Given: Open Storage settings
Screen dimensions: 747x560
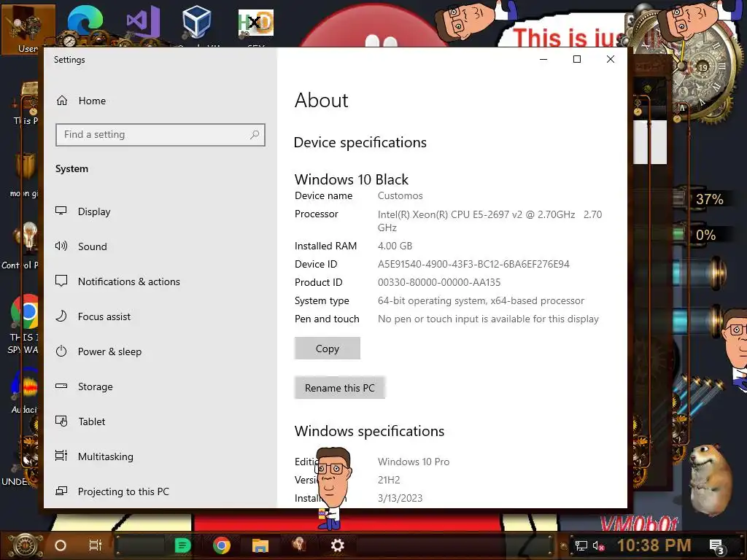Looking at the screenshot, I should 96,386.
